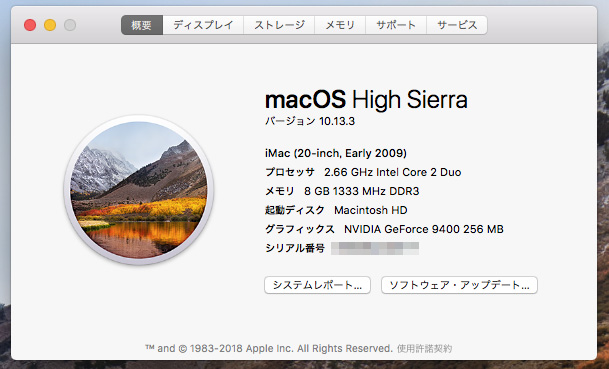This screenshot has width=609, height=369.
Task: Minimize window with the yellow button
Action: (50, 25)
